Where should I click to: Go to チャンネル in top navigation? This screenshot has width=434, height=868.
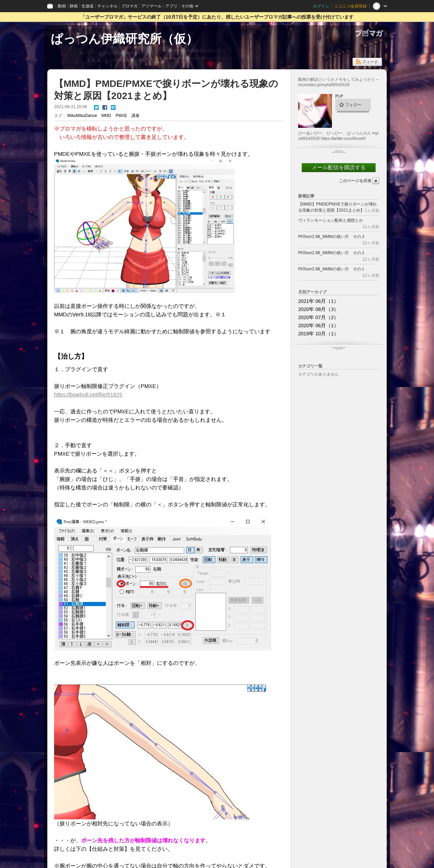107,6
